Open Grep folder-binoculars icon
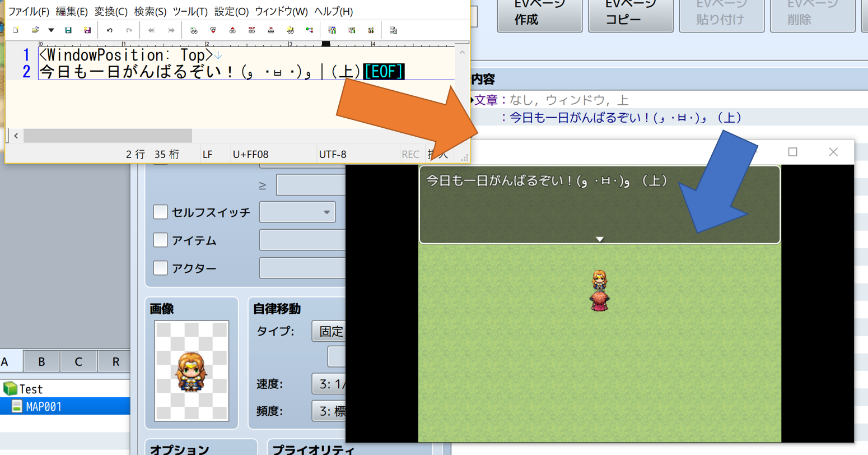 [x=290, y=30]
